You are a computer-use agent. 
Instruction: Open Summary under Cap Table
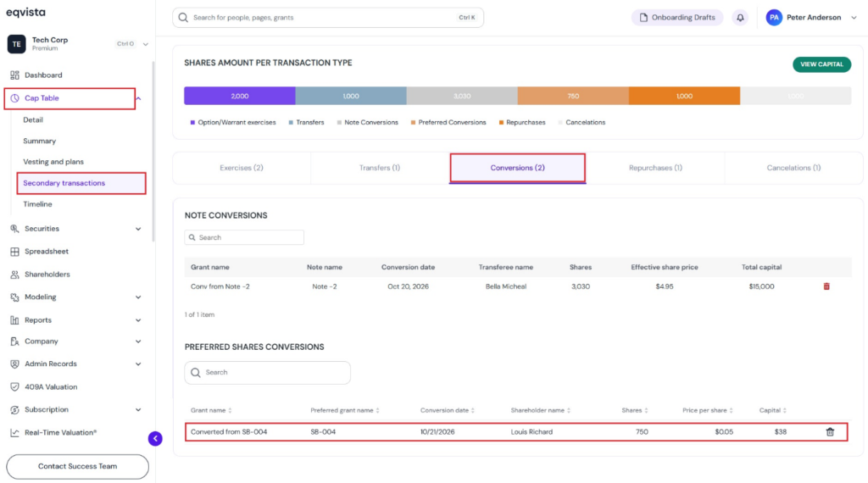tap(39, 141)
